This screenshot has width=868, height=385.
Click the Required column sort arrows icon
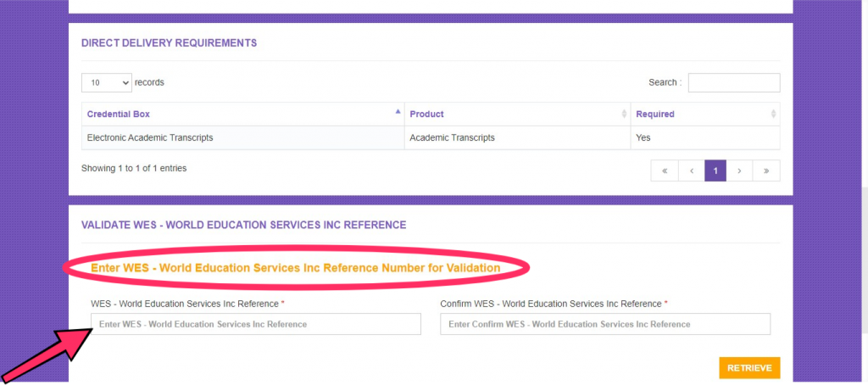[x=773, y=114]
